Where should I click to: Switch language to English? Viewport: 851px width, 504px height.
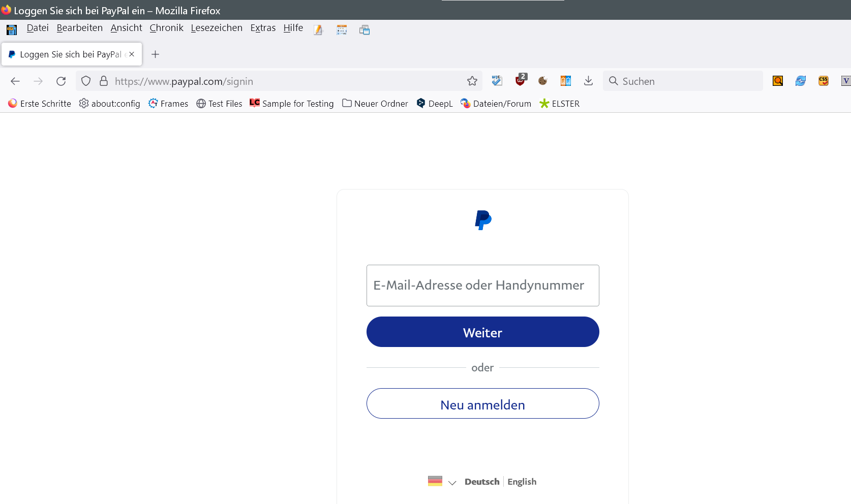(522, 482)
